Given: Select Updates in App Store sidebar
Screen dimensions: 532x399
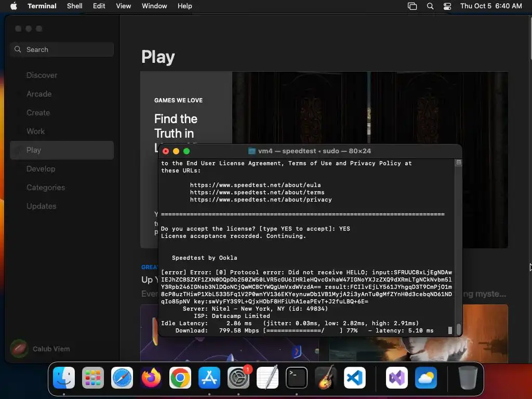Looking at the screenshot, I should [62, 206].
